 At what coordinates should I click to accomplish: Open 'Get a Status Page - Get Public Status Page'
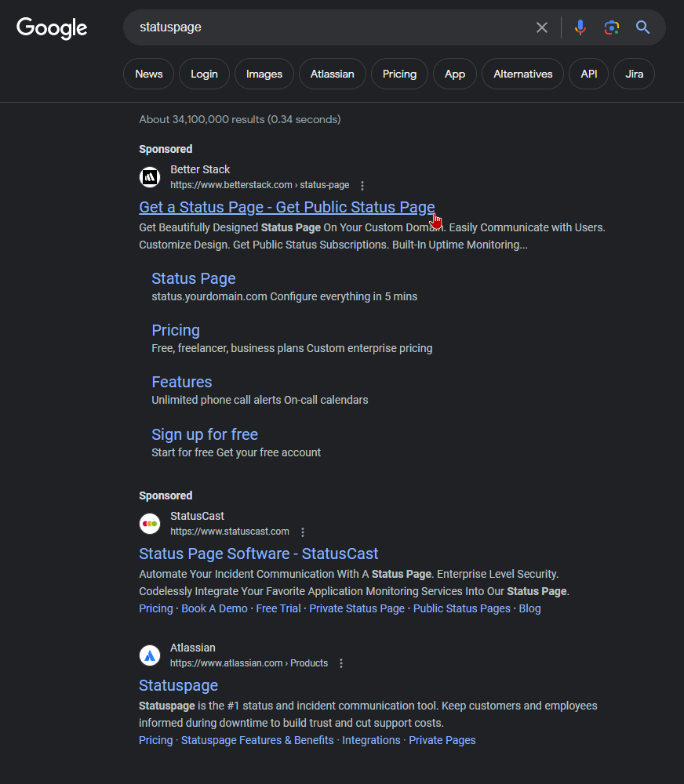tap(287, 207)
